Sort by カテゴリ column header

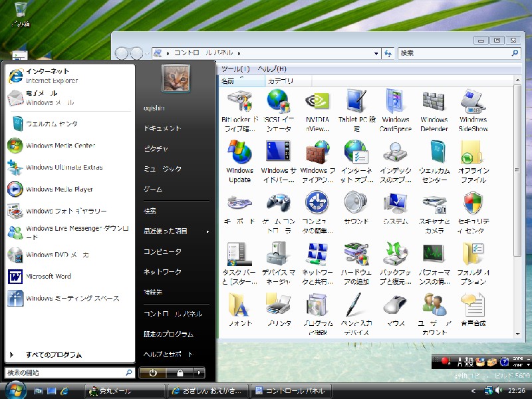(x=289, y=80)
